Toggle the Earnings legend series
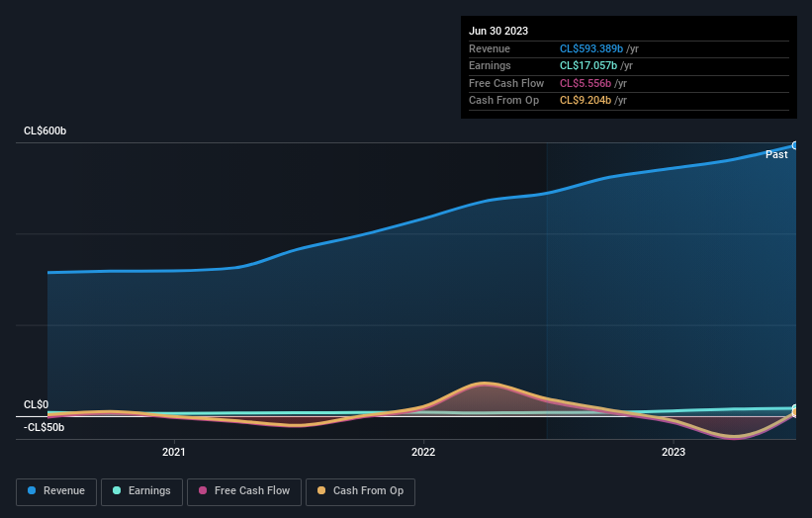Image resolution: width=812 pixels, height=518 pixels. (141, 491)
